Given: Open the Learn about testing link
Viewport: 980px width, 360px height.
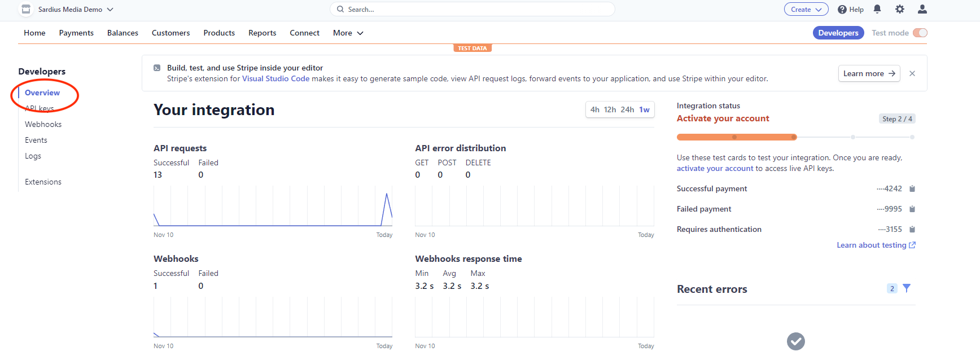Looking at the screenshot, I should pos(876,245).
